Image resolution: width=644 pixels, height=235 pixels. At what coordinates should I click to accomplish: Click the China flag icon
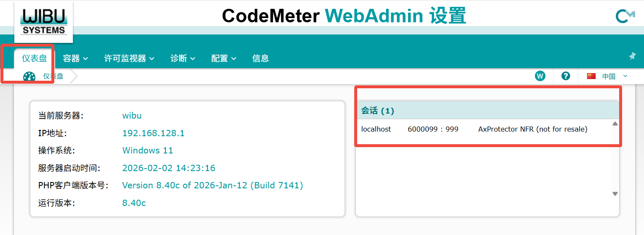tap(591, 76)
